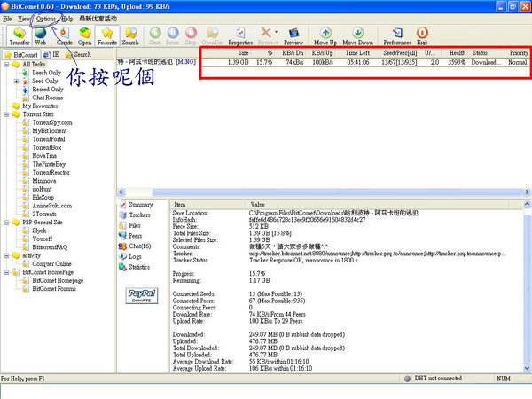Open the File menu
Viewport: 532px width, 399px height.
click(7, 19)
